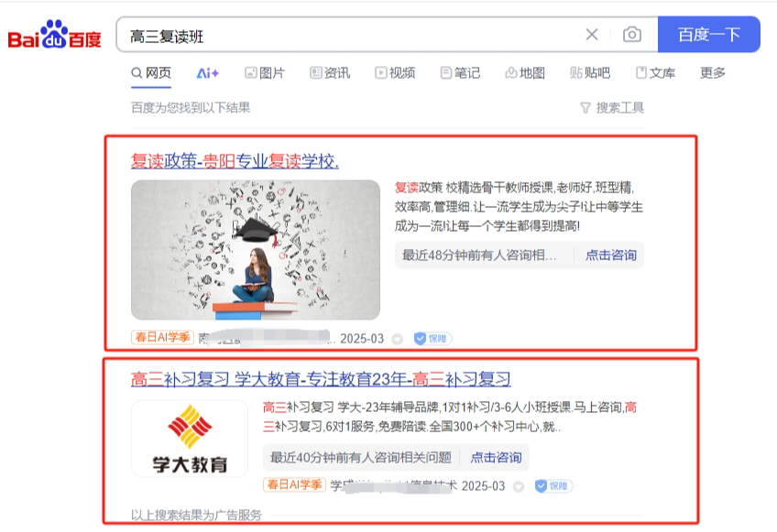Click 点击咨询 in first ad
The image size is (777, 532).
point(610,255)
